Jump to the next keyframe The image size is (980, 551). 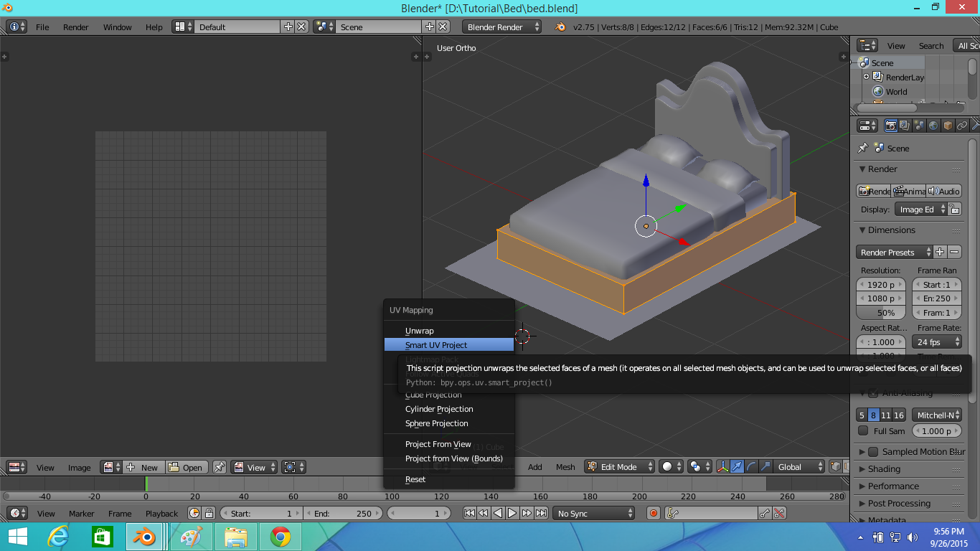coord(527,513)
